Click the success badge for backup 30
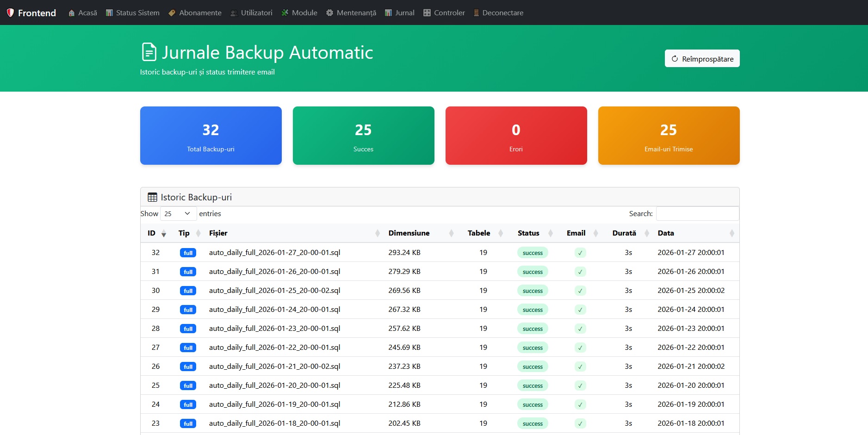 coord(532,291)
